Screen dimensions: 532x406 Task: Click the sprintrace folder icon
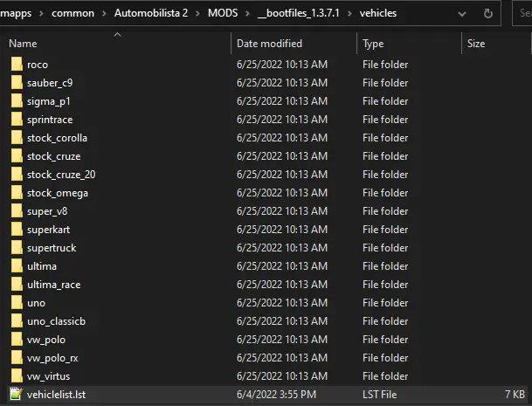click(x=17, y=119)
